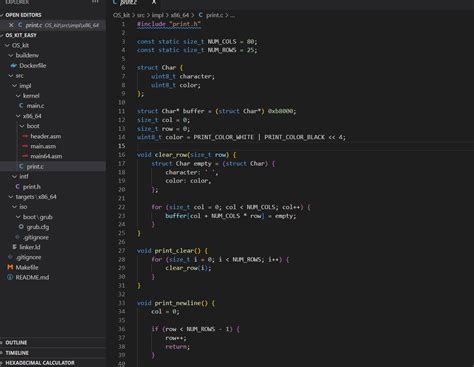The width and height of the screenshot is (474, 367).
Task: Click the C icon in the breadcrumb print.c
Action: coord(200,15)
